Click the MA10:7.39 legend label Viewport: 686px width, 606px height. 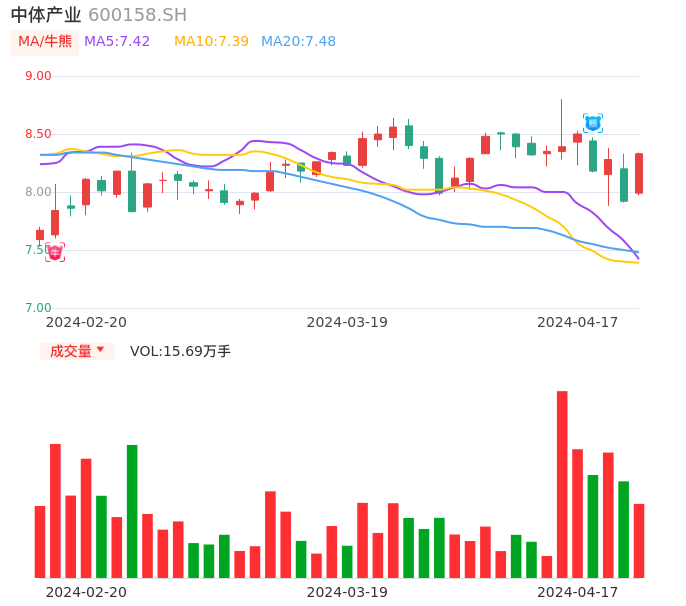click(211, 42)
